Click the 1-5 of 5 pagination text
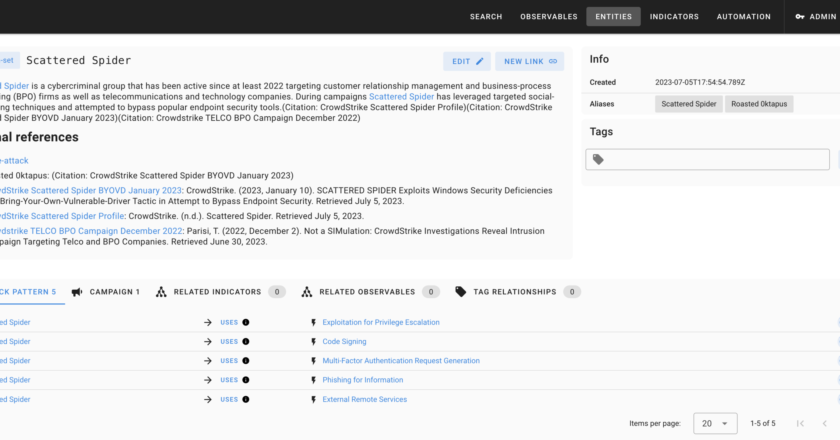This screenshot has height=440, width=840. tap(763, 423)
